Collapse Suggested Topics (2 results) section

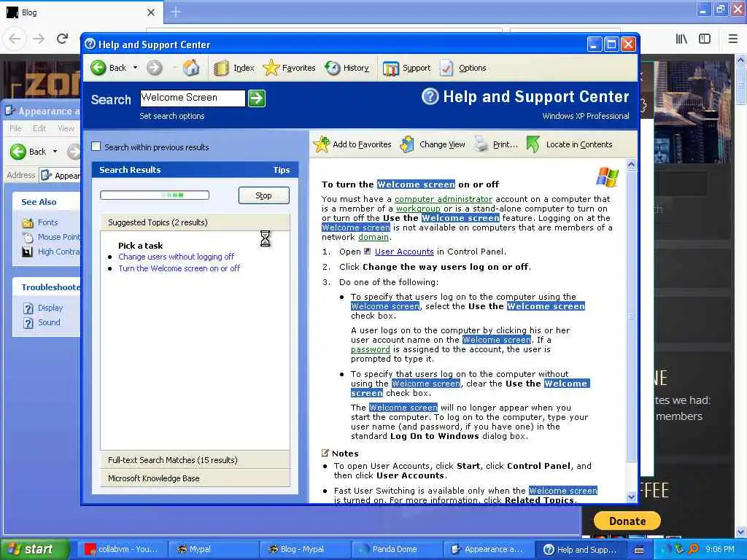(195, 222)
